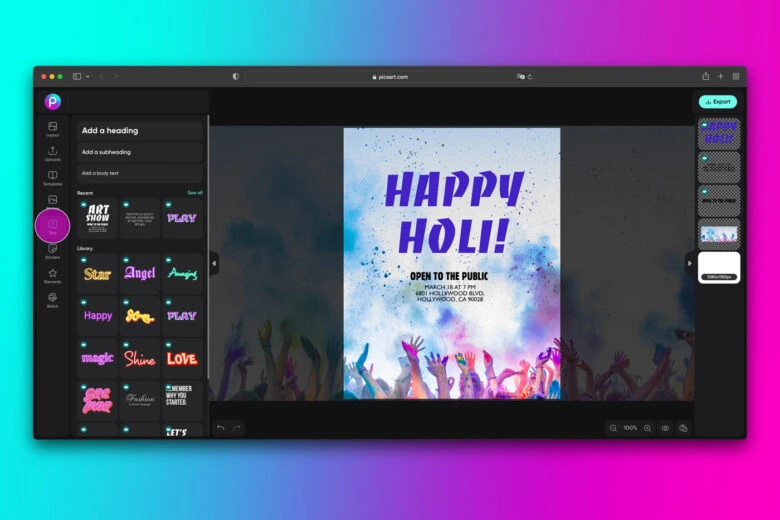Select the Text tool tab

pyautogui.click(x=52, y=226)
